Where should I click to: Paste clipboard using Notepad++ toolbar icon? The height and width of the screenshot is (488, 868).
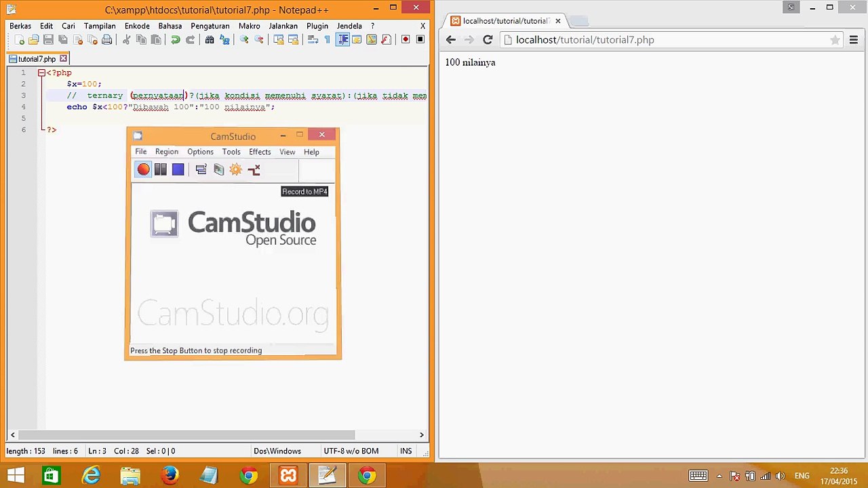156,40
